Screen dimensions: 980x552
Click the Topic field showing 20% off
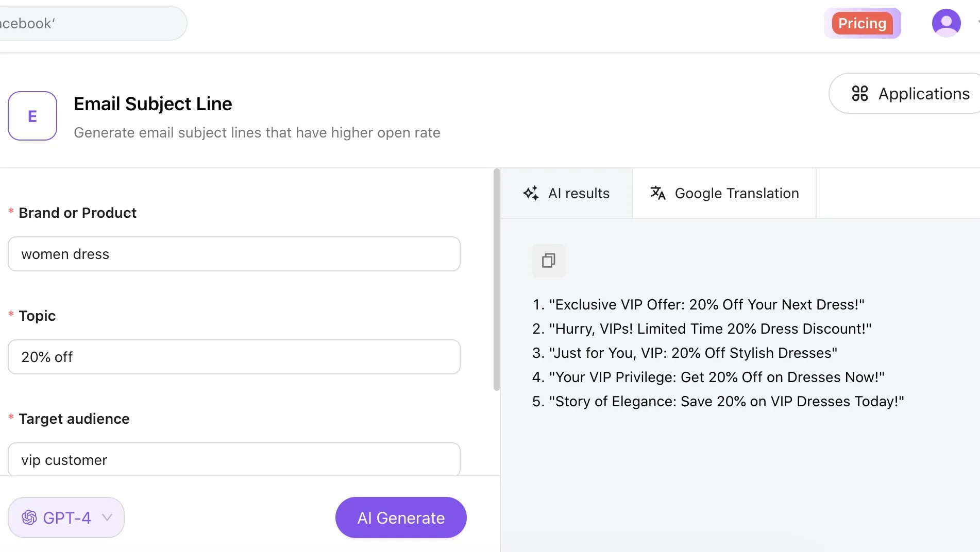click(233, 357)
